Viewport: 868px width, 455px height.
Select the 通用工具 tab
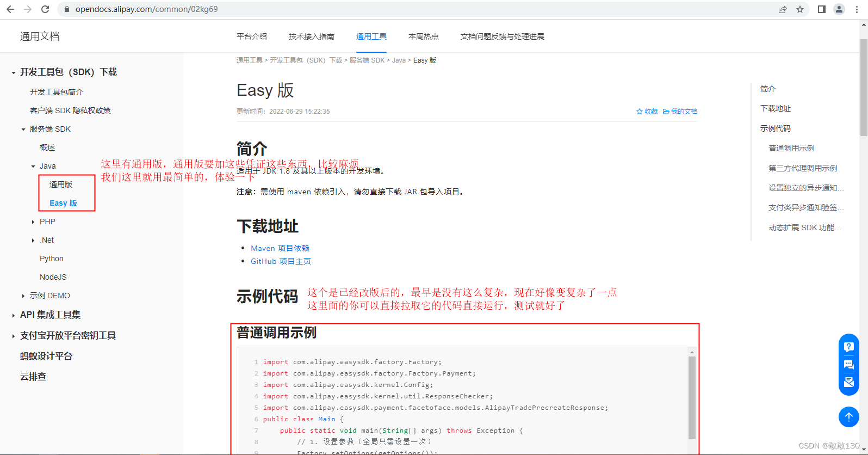click(371, 36)
